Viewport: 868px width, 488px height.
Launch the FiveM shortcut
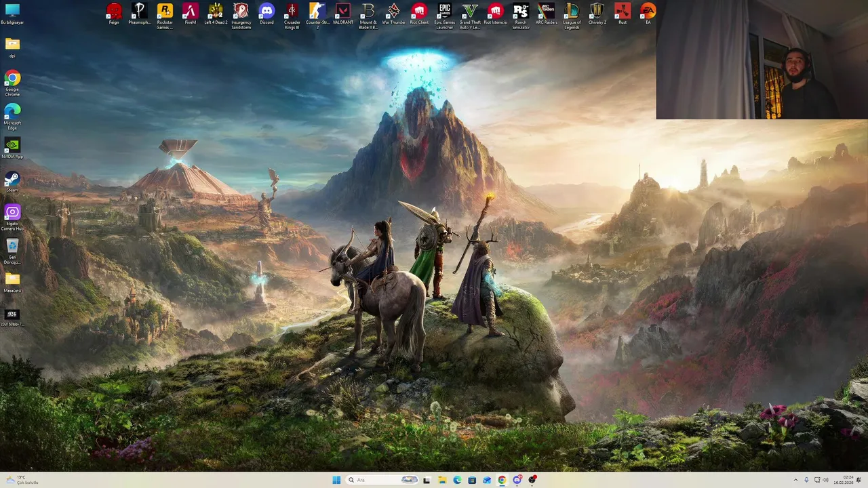pos(191,14)
